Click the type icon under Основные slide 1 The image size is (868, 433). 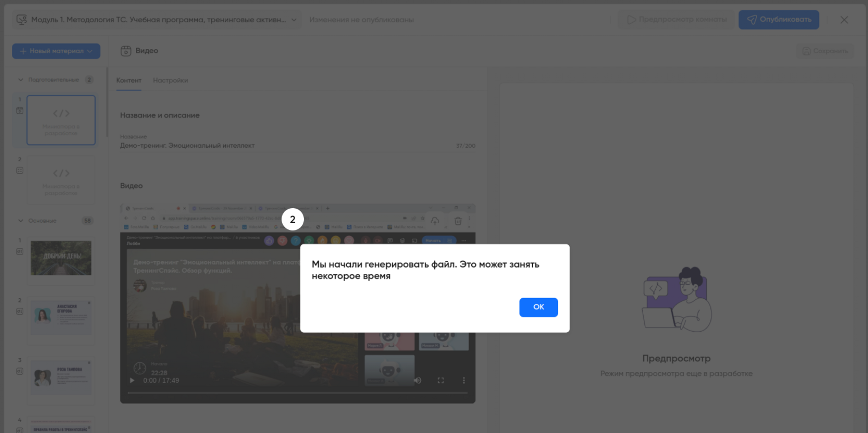pyautogui.click(x=20, y=252)
